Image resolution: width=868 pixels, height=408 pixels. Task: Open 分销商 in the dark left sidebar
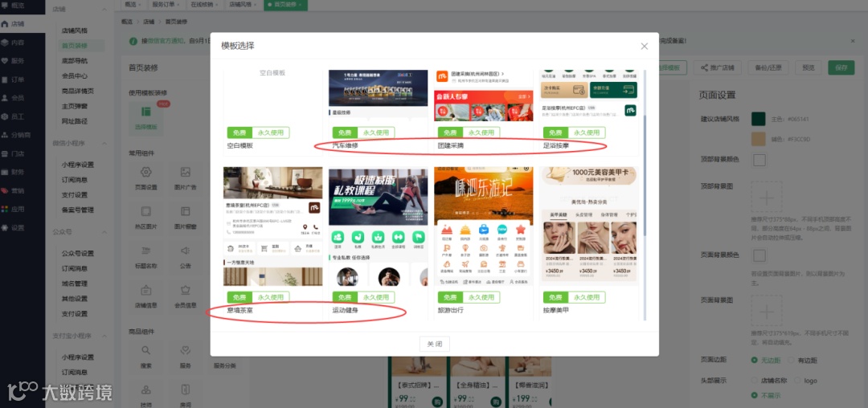pos(15,135)
